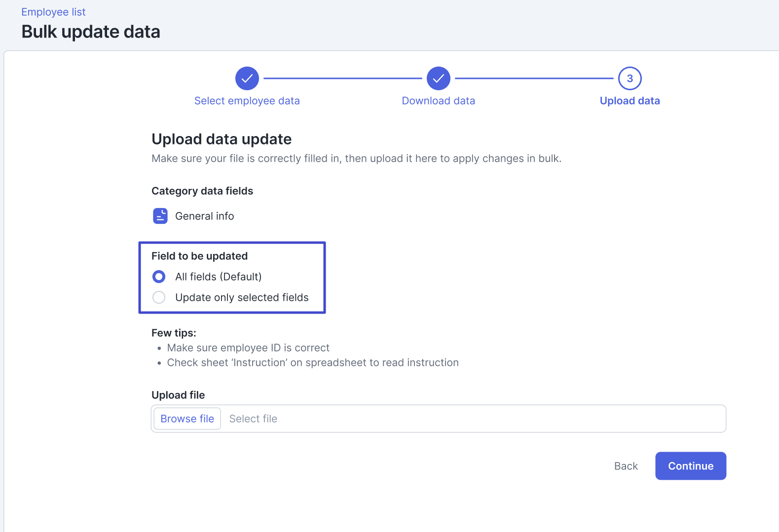
Task: Open the Download data step label
Action: pyautogui.click(x=438, y=101)
